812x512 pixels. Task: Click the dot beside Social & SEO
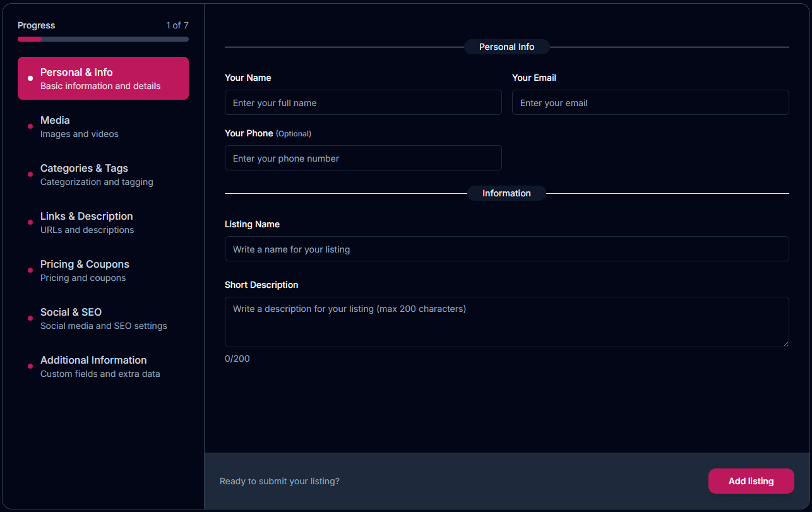click(30, 318)
